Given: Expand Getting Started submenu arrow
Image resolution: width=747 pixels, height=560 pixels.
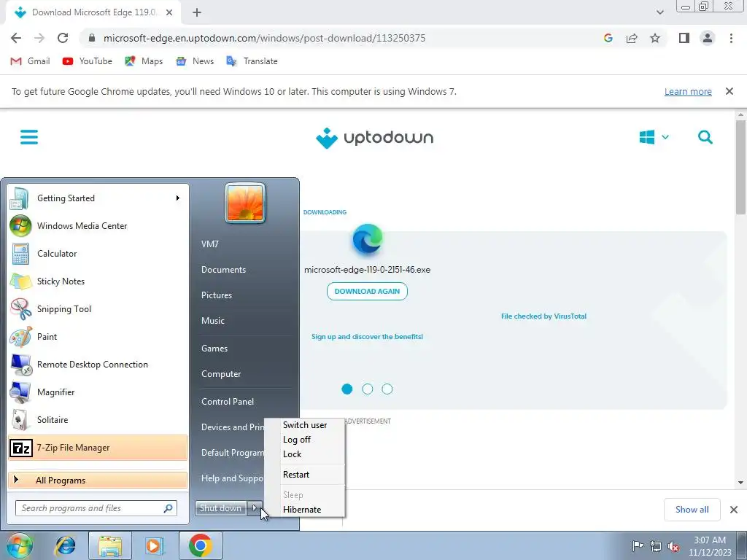Looking at the screenshot, I should 178,198.
